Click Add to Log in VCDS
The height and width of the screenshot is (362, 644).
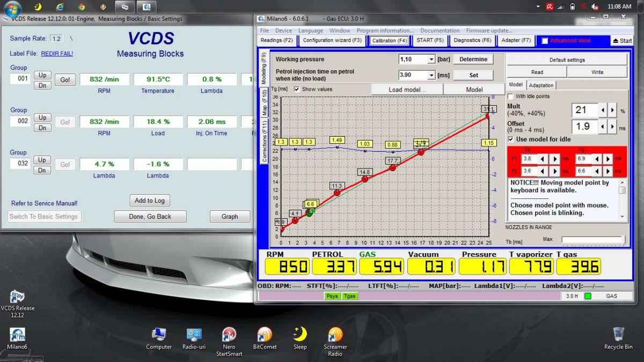tap(150, 201)
